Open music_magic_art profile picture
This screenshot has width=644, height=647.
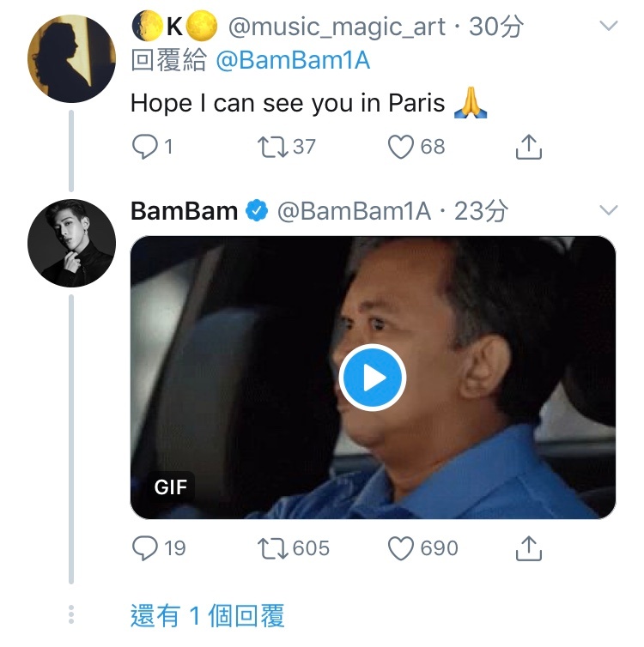[x=72, y=58]
